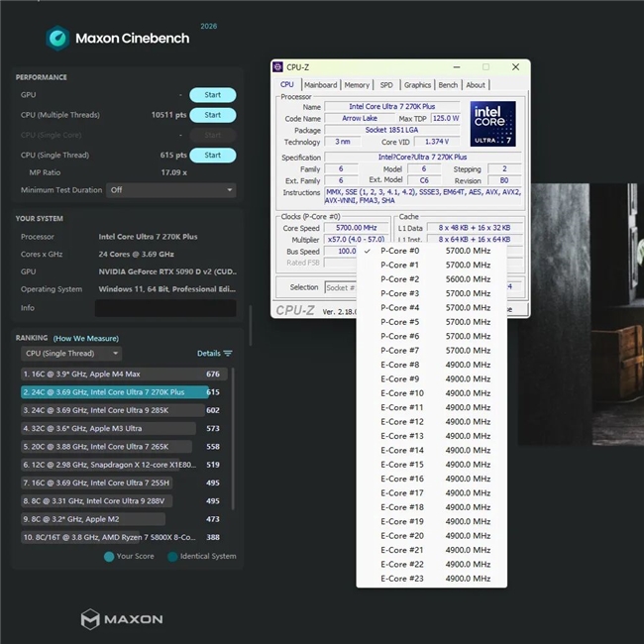Open the Minimum Test Duration dropdown
Image resolution: width=644 pixels, height=644 pixels.
[170, 190]
